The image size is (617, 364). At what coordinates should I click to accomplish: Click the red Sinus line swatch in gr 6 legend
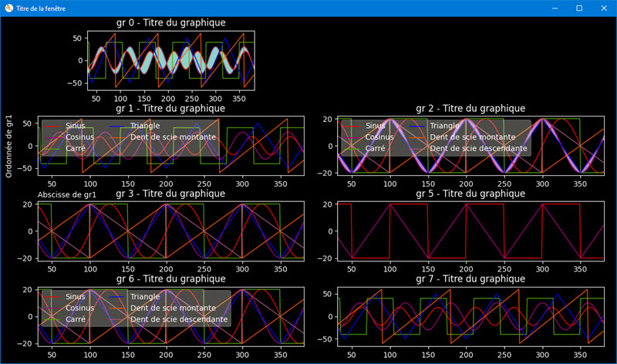52,297
